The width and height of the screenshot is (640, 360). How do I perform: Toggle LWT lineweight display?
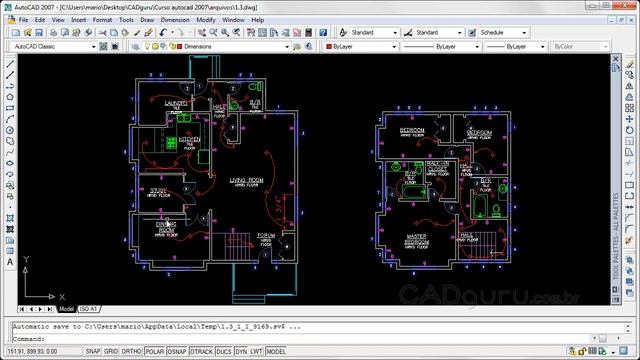pyautogui.click(x=256, y=351)
